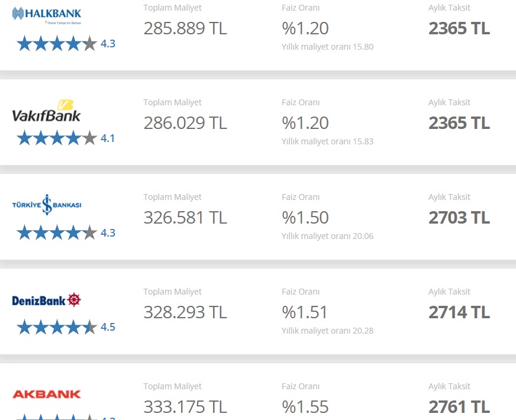This screenshot has width=516, height=420.
Task: Click the VakıfBank logo
Action: (x=46, y=111)
